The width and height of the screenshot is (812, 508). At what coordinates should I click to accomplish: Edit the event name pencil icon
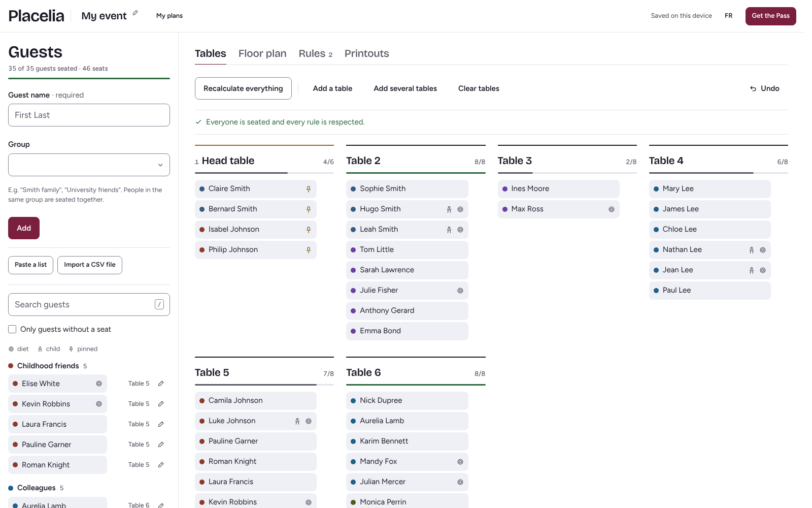135,13
